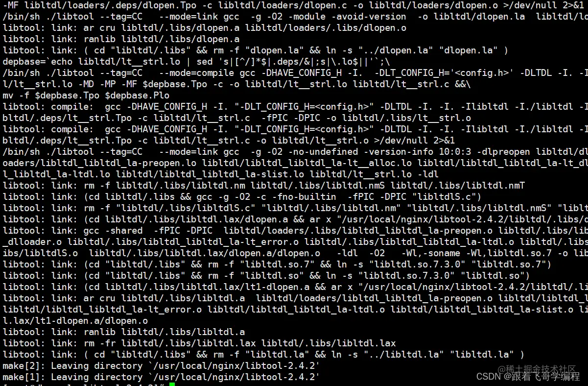Click the ln -s line ending in "libltdl.so"
Image resolution: width=588 pixels, height=386 pixels.
(266, 276)
